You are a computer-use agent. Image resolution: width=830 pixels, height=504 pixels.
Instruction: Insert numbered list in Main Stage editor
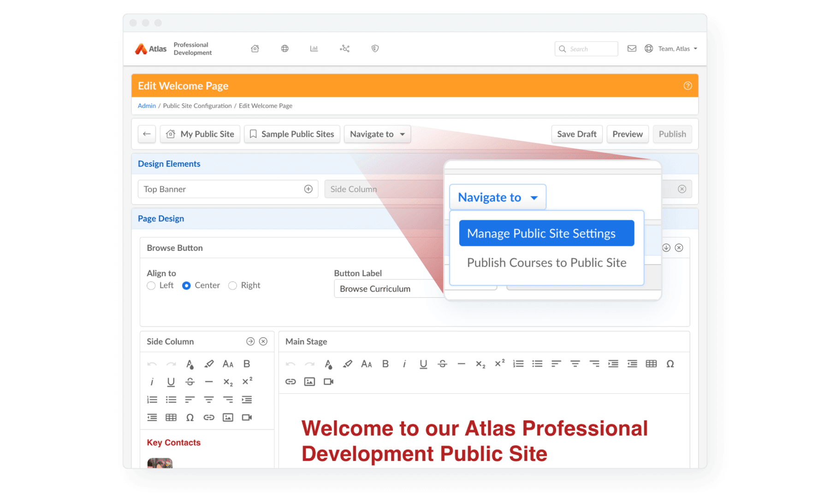pyautogui.click(x=518, y=364)
